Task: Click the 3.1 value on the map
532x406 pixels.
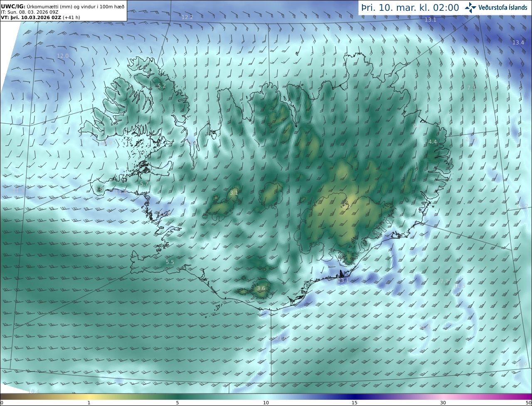Action: tap(234, 193)
